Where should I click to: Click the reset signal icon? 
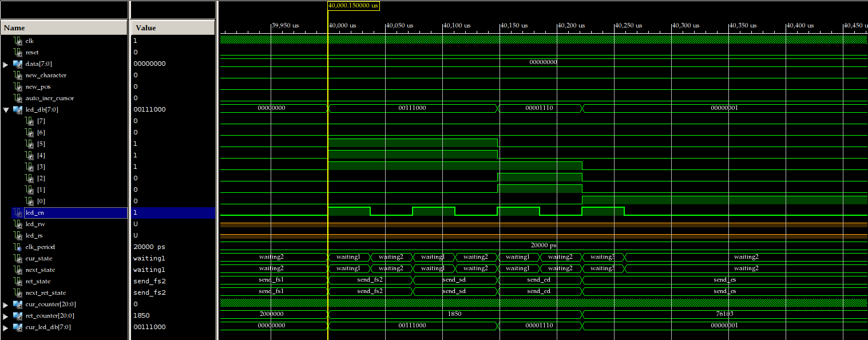click(17, 52)
